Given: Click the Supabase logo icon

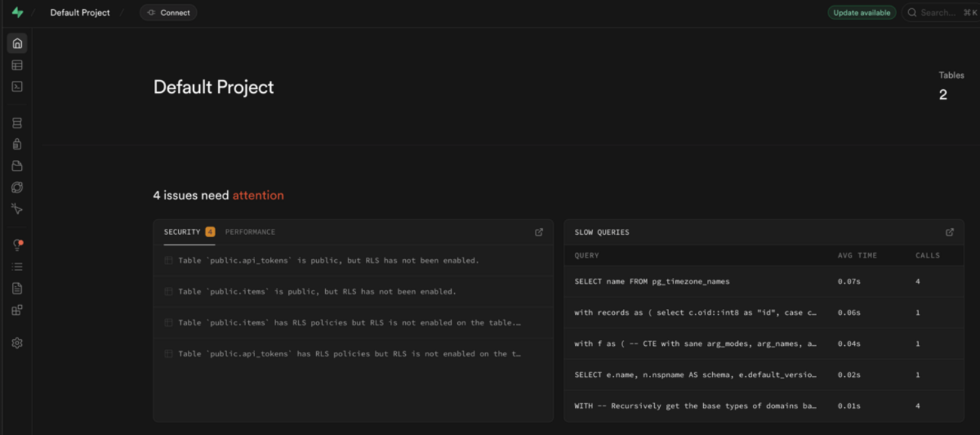Looking at the screenshot, I should click(17, 13).
